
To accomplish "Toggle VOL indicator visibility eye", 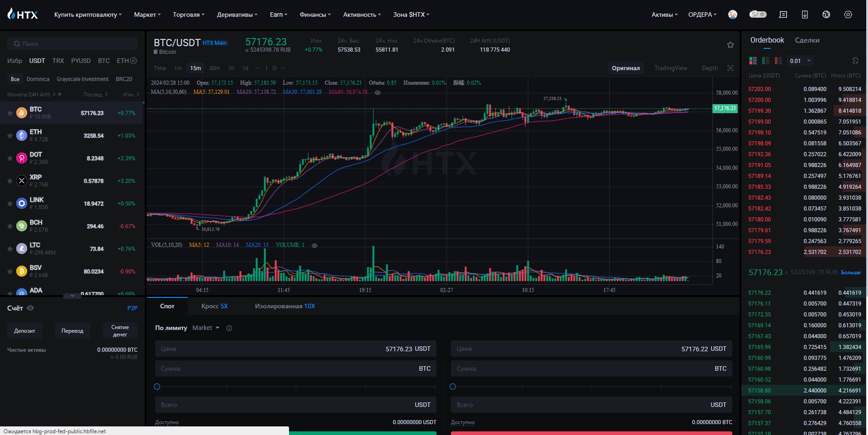I will 314,245.
